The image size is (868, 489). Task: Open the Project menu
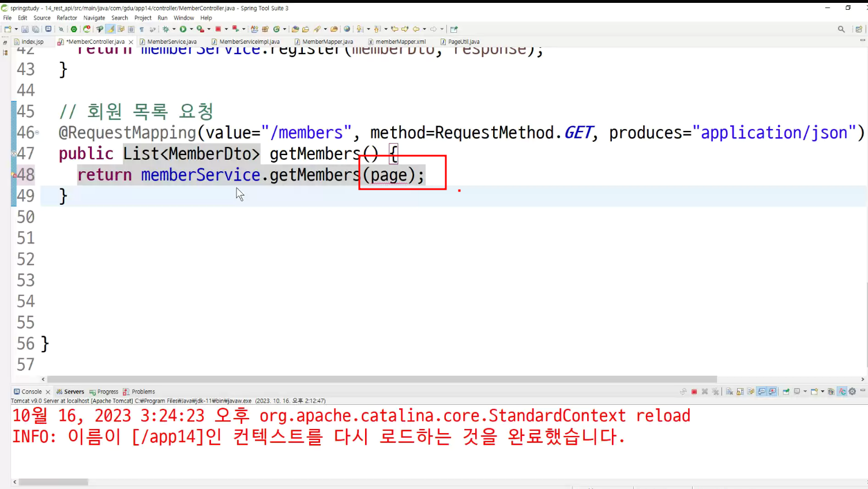[x=143, y=18]
